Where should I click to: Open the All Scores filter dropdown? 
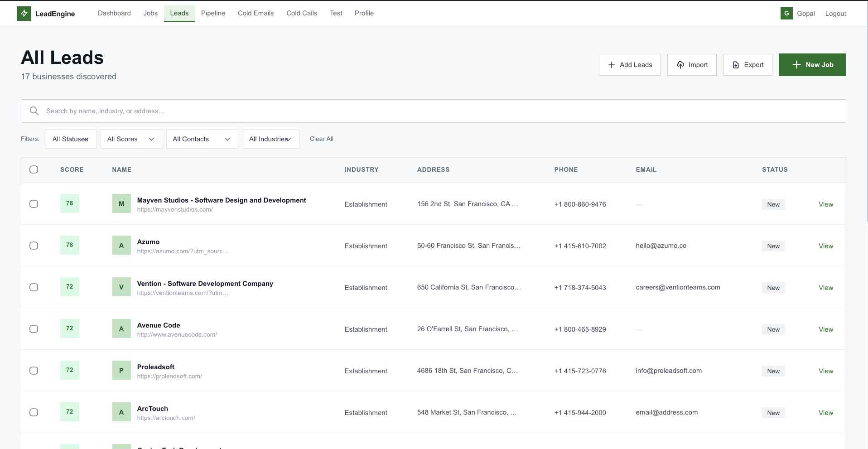tap(131, 139)
